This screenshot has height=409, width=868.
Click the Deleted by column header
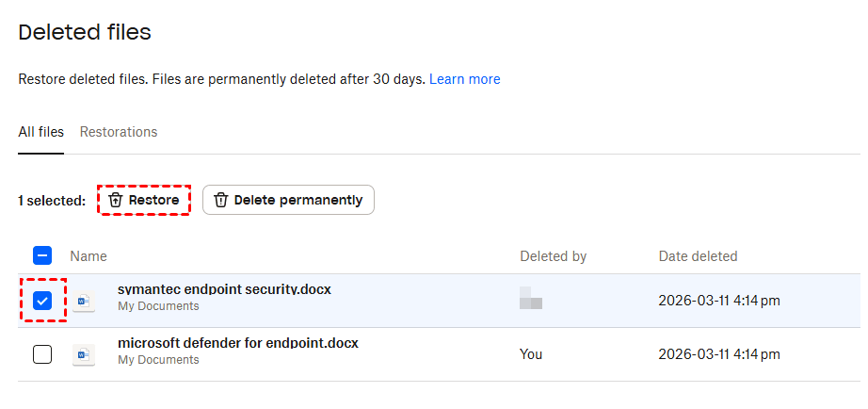point(553,256)
